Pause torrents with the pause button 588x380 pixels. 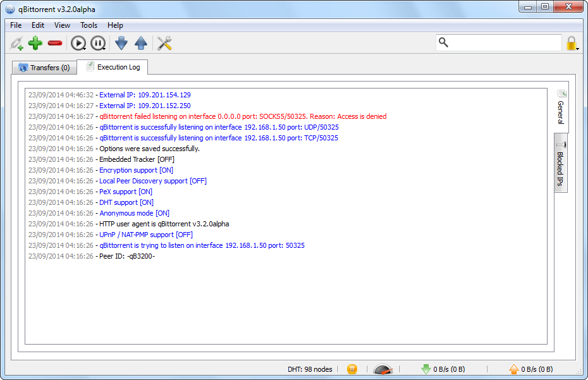tap(98, 43)
